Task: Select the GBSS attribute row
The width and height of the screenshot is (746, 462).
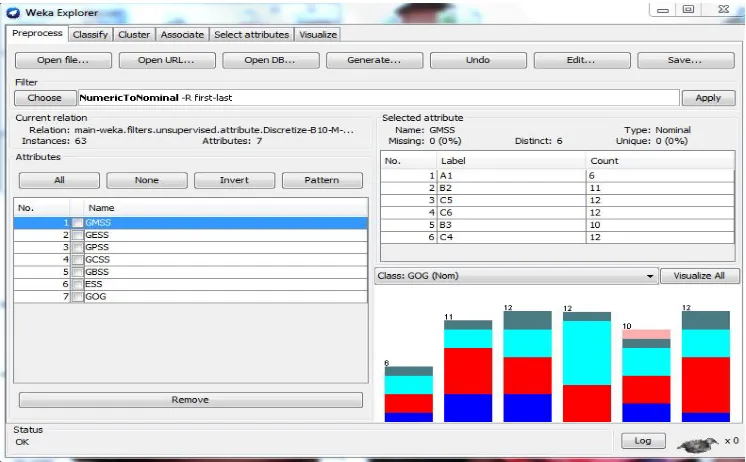Action: pyautogui.click(x=190, y=272)
